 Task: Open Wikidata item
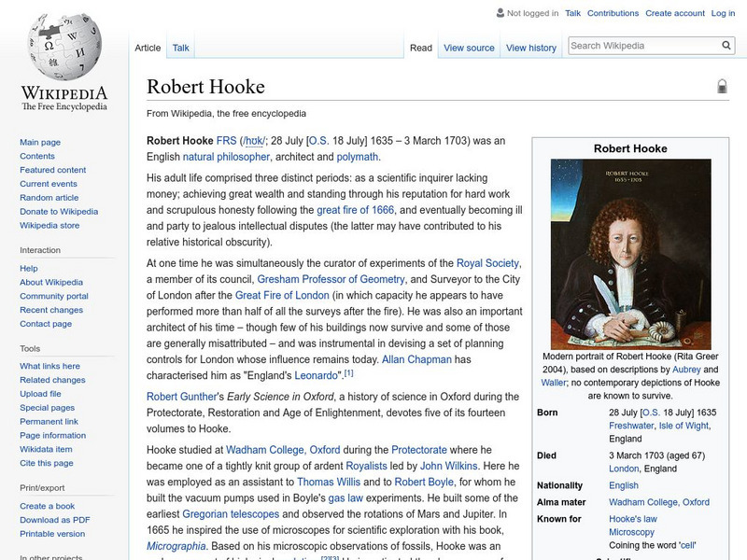pyautogui.click(x=46, y=449)
